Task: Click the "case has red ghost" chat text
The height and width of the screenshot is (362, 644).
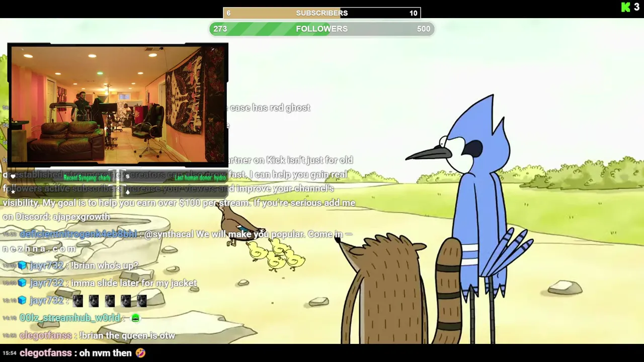Action: (x=270, y=108)
